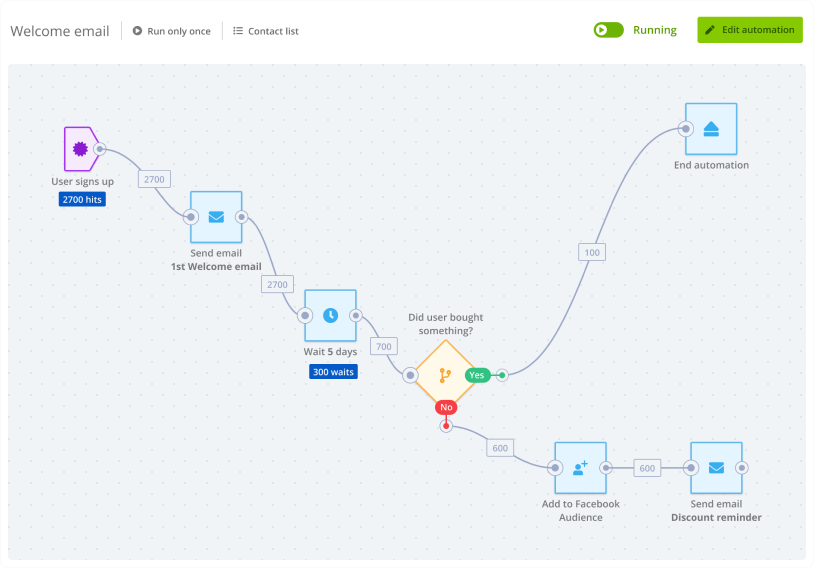Click the purple User signs up trigger node
This screenshot has width=814, height=568.
[80, 149]
